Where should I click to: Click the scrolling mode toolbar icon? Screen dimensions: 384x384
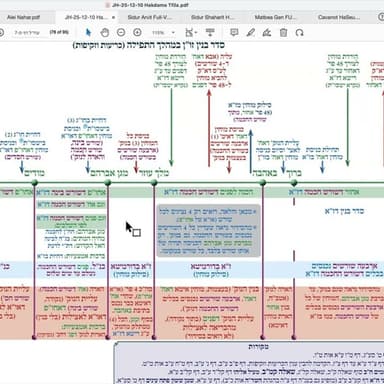point(210,32)
